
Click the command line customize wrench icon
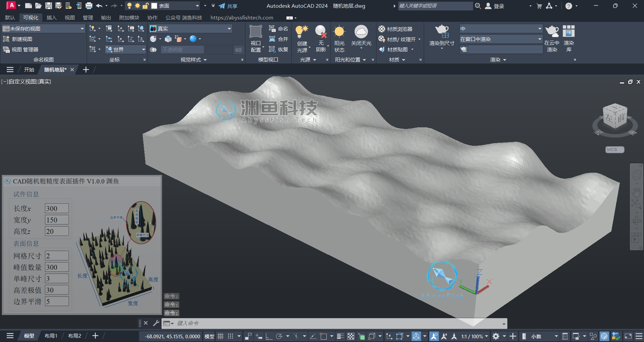(156, 323)
